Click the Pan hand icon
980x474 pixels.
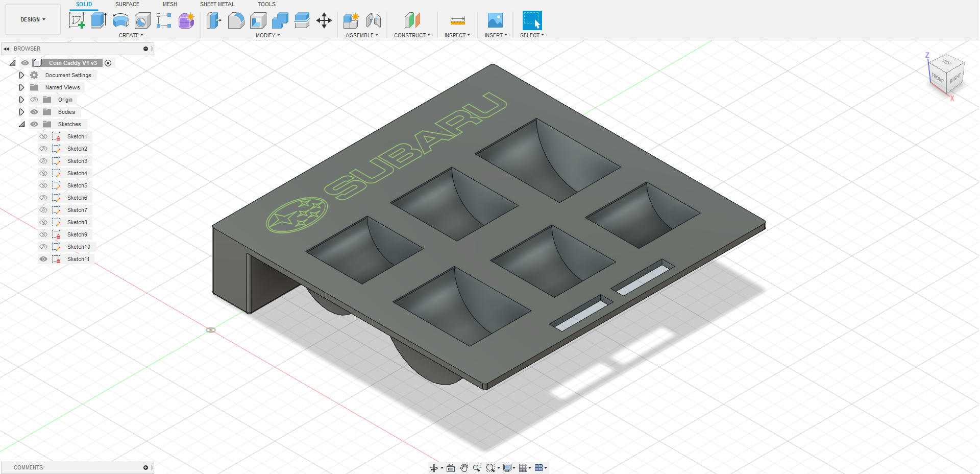click(464, 468)
